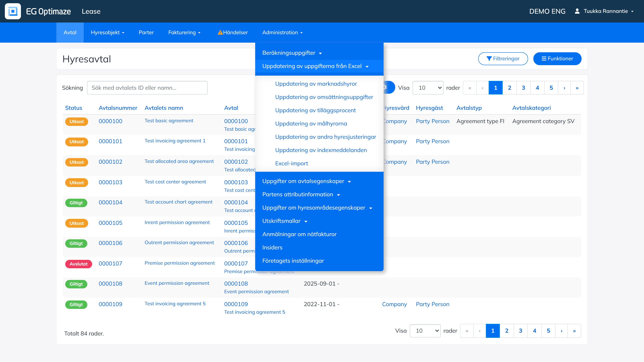Expand the Fakturering menu
Screen dimensions: 644x362
pos(185,32)
